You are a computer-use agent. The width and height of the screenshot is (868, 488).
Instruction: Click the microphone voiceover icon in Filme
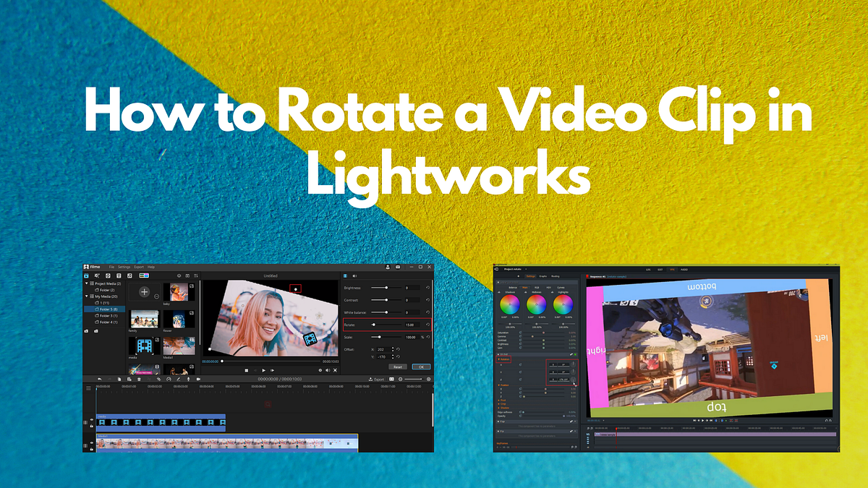click(x=188, y=380)
